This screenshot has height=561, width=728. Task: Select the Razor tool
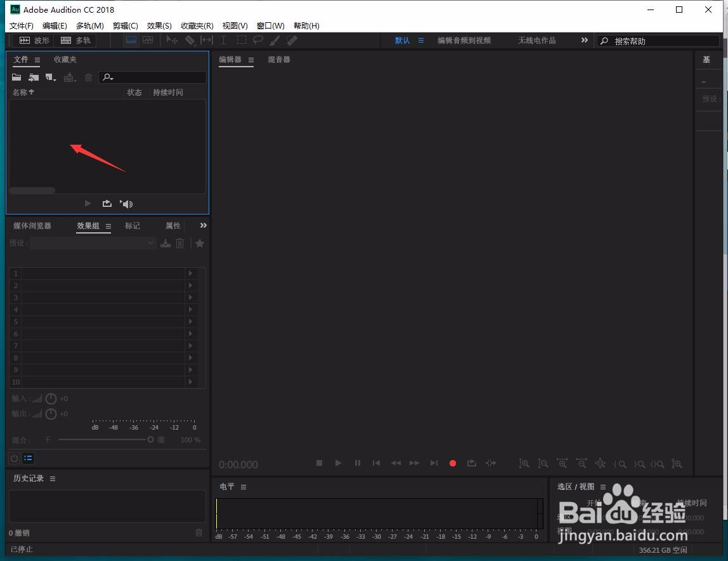[x=190, y=41]
